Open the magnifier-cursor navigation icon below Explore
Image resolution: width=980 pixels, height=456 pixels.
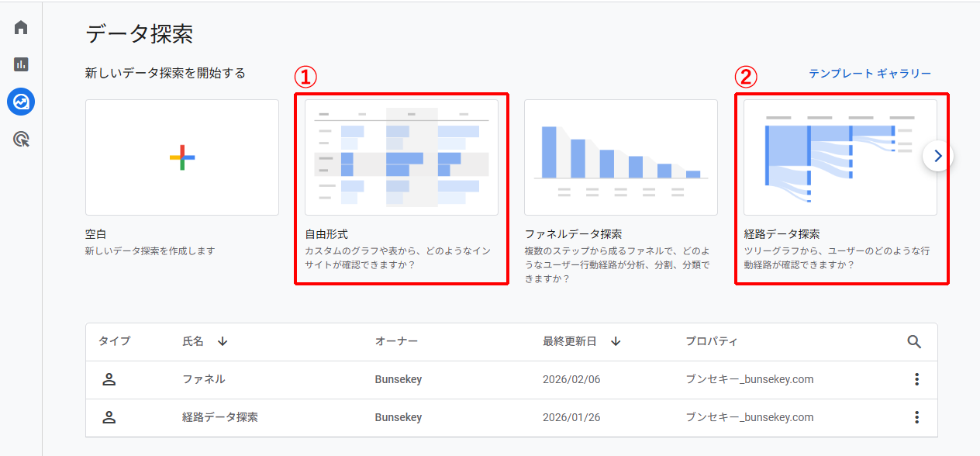click(19, 138)
